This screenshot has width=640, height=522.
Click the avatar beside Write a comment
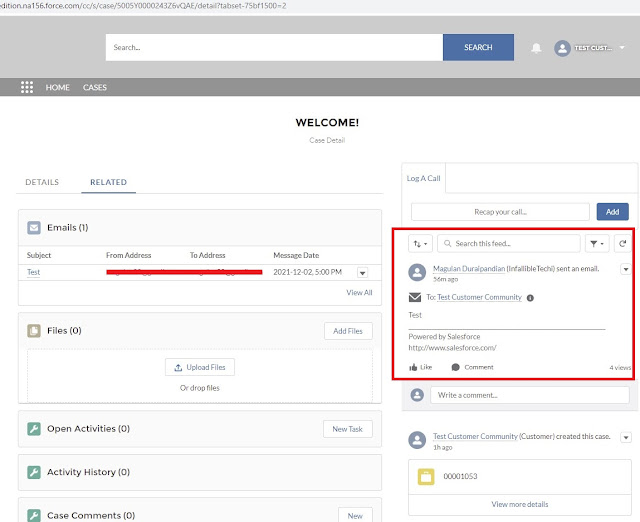[417, 395]
